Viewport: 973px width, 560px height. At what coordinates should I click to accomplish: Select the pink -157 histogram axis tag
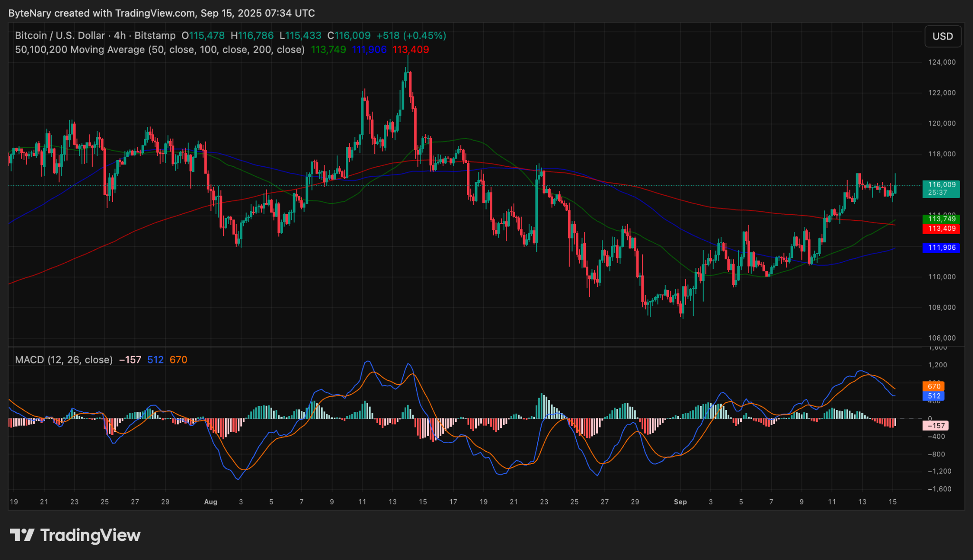935,426
